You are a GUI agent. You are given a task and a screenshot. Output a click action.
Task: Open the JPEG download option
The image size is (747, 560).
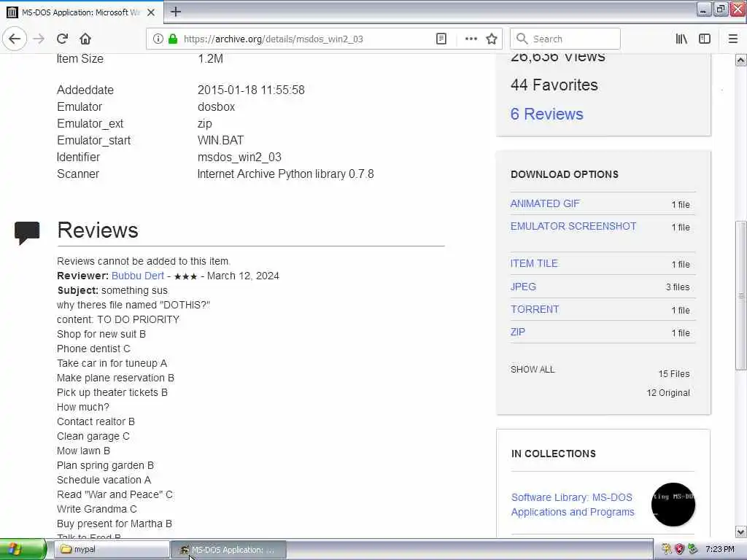click(x=523, y=287)
